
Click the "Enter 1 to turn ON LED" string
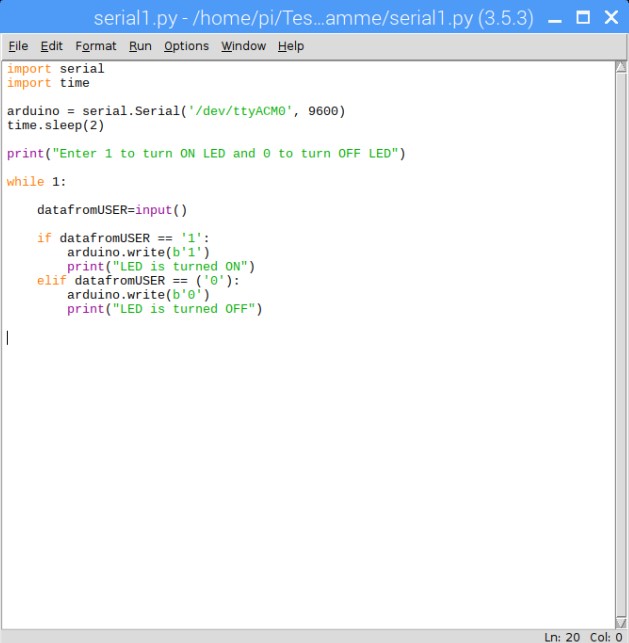tap(225, 153)
